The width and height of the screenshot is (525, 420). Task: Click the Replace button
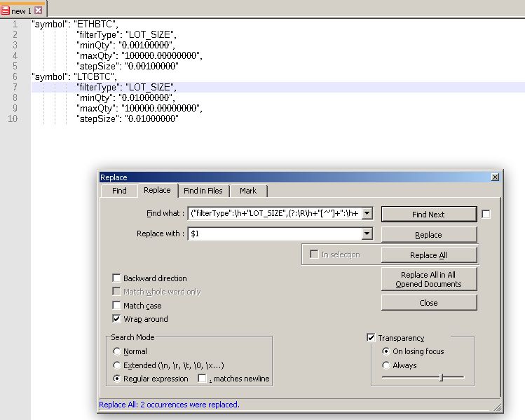(428, 235)
